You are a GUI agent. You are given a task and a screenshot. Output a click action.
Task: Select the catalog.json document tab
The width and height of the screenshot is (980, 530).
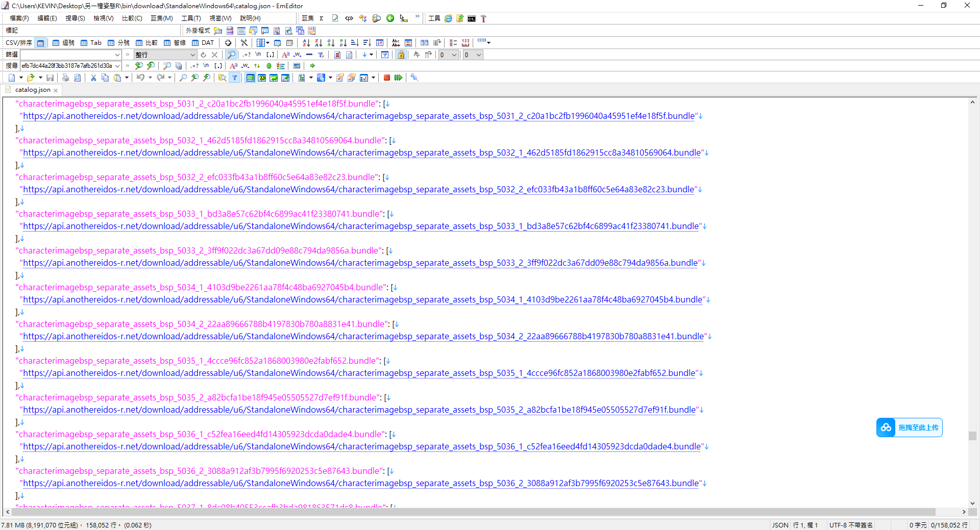coord(33,90)
